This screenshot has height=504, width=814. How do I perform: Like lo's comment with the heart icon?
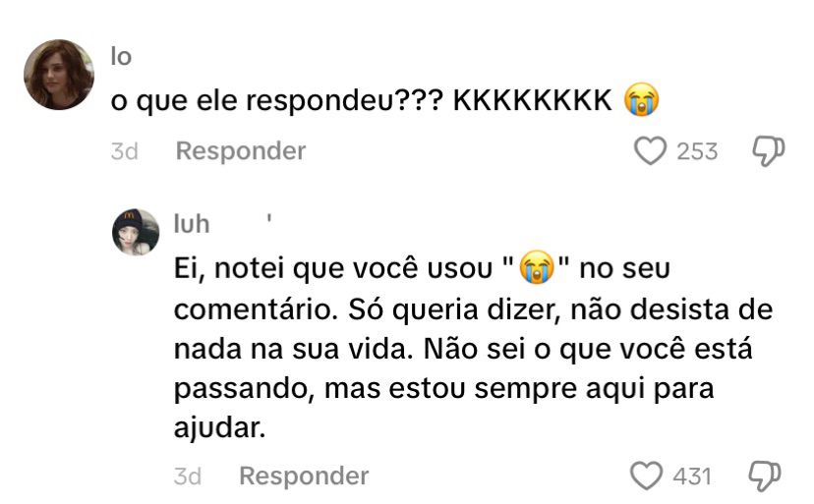click(650, 151)
